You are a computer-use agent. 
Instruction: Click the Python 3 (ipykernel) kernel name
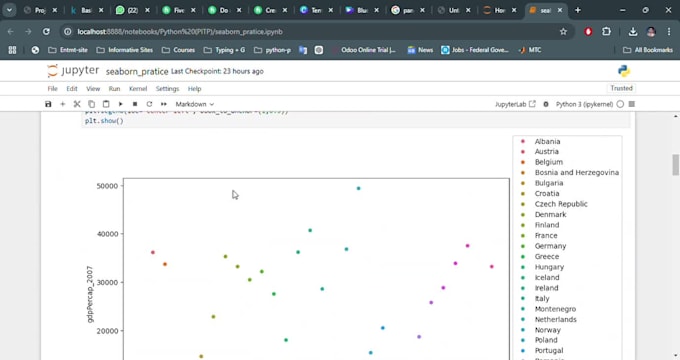(584, 104)
